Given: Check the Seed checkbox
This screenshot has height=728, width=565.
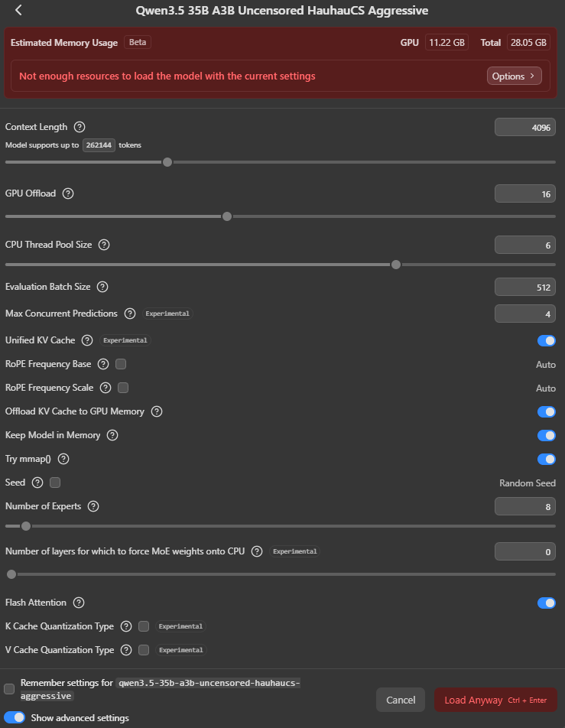Looking at the screenshot, I should 55,483.
